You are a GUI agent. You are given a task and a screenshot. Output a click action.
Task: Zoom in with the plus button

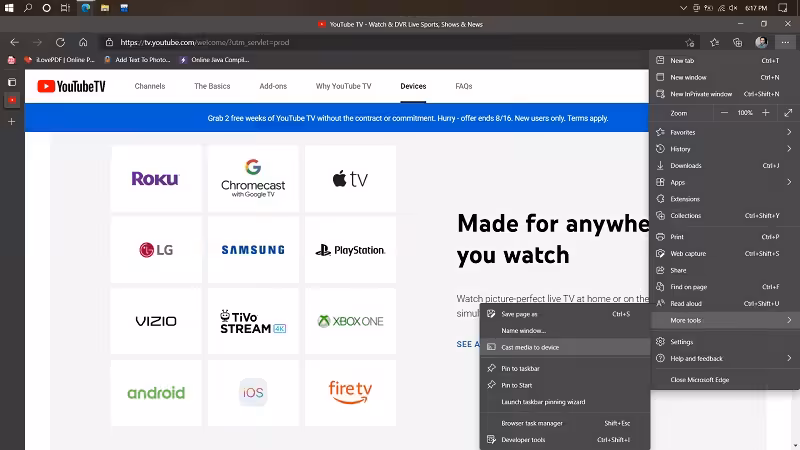pyautogui.click(x=765, y=113)
